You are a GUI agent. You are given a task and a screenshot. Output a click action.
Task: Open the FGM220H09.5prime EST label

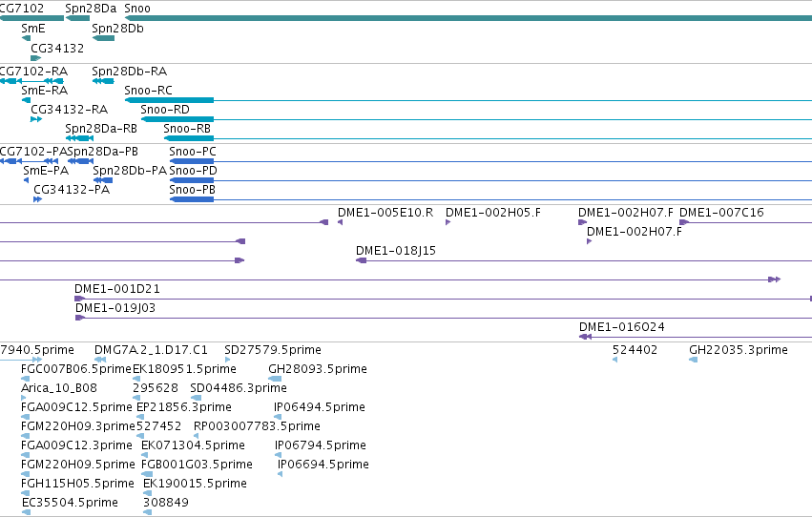click(77, 465)
